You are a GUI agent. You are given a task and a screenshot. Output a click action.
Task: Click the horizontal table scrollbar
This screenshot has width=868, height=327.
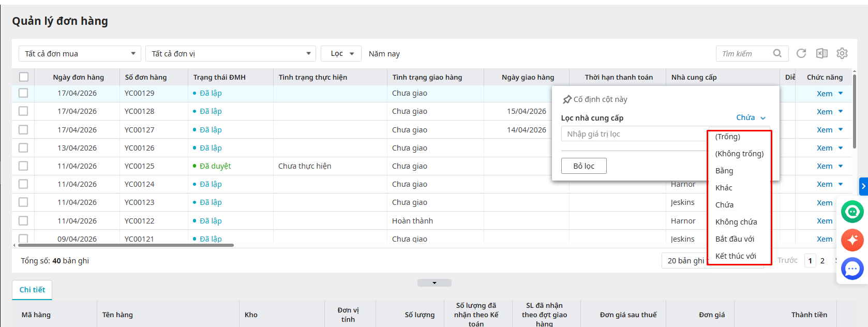point(124,245)
